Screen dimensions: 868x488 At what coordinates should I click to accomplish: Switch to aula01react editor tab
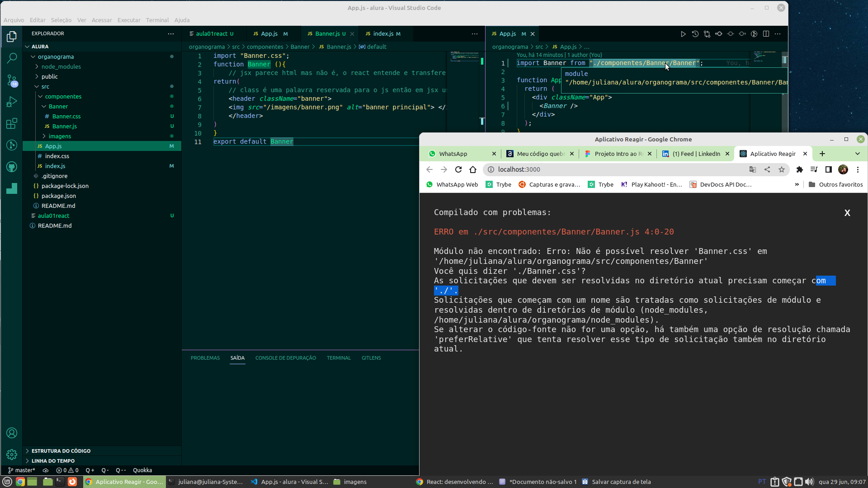coord(215,34)
